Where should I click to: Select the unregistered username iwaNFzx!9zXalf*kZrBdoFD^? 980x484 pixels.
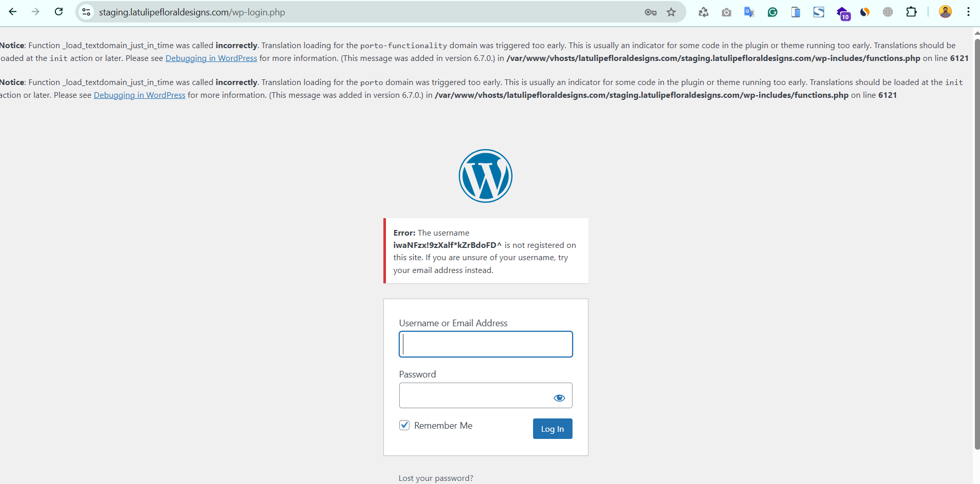[447, 245]
